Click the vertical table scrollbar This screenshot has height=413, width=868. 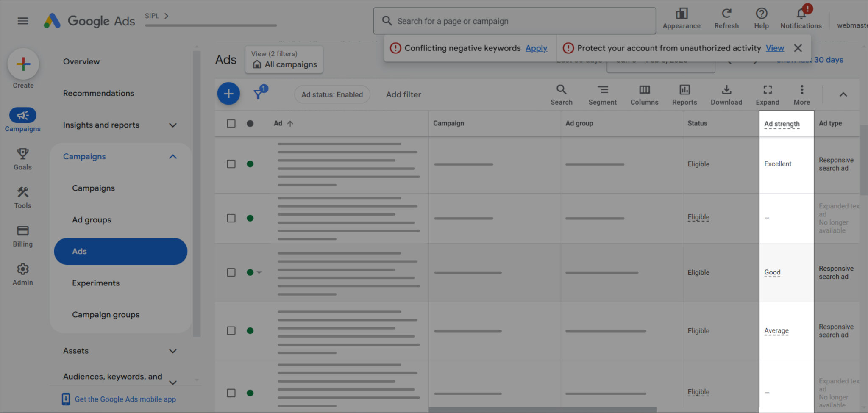(x=863, y=160)
